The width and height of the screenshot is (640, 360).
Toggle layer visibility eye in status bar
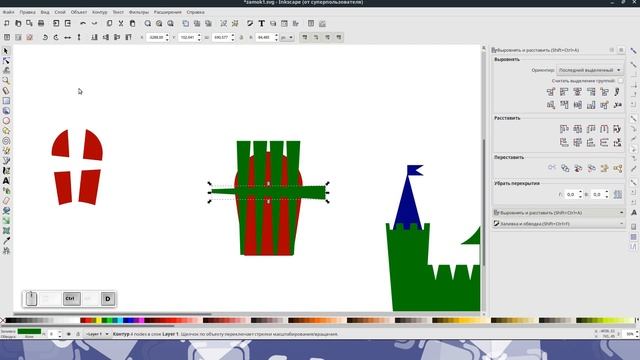(68, 334)
